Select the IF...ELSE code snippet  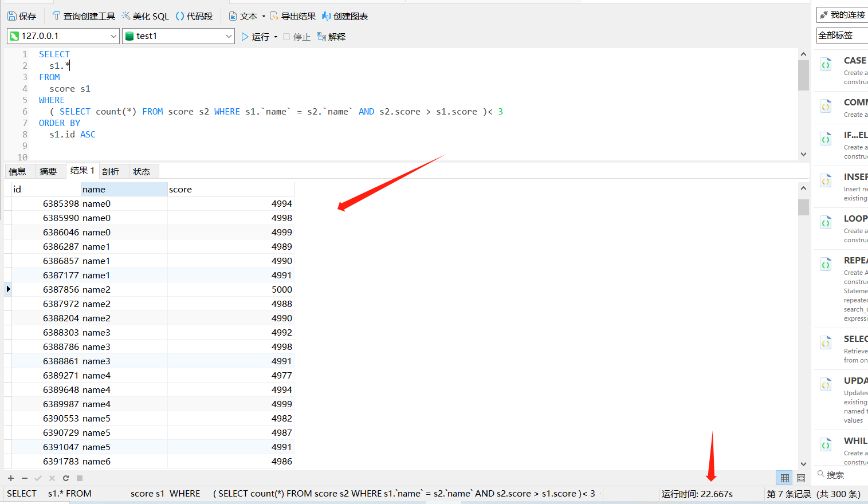842,145
